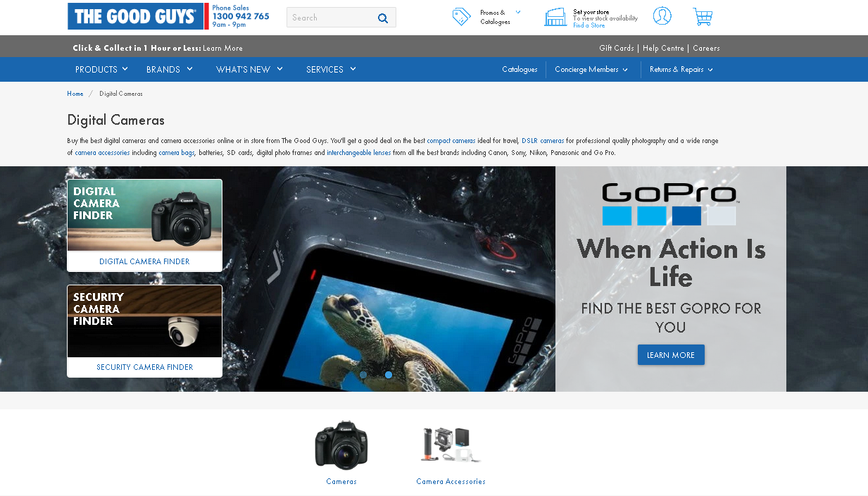
Task: Open the shopping cart icon
Action: pos(702,17)
